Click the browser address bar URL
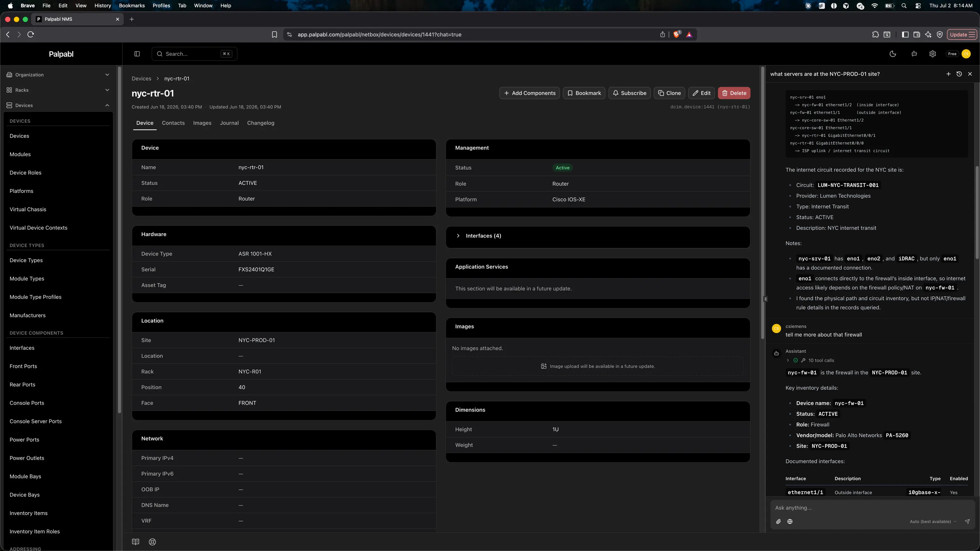980x551 pixels. pyautogui.click(x=379, y=35)
